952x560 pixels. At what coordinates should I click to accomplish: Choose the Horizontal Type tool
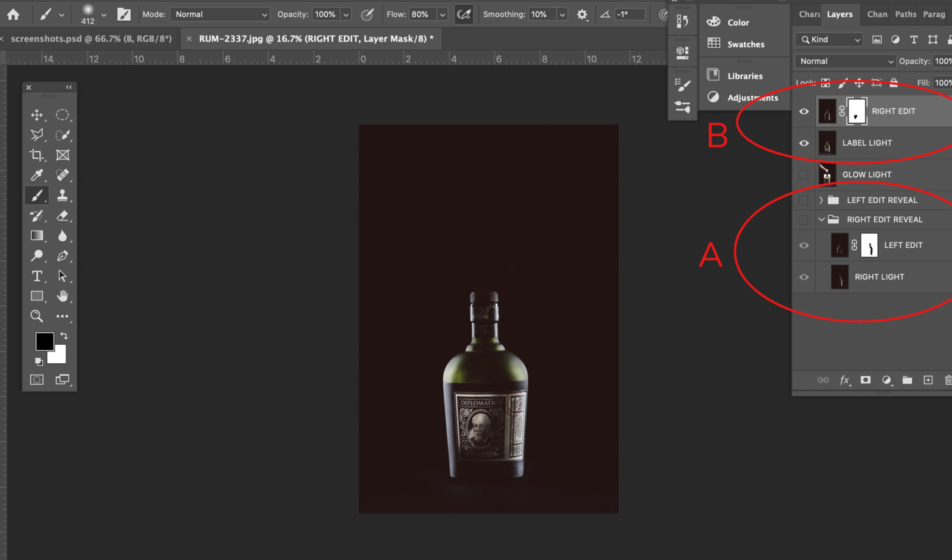click(x=36, y=276)
